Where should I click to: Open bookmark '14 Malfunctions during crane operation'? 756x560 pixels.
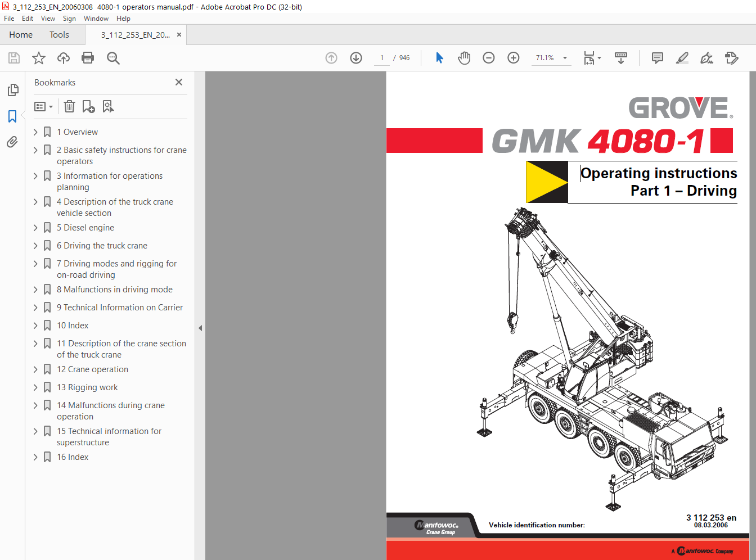[111, 411]
